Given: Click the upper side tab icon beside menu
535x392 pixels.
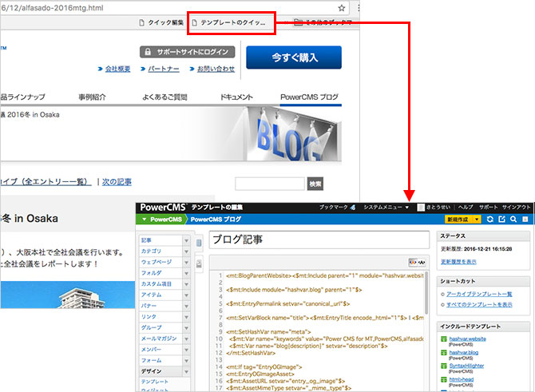Looking at the screenshot, I should (199, 243).
